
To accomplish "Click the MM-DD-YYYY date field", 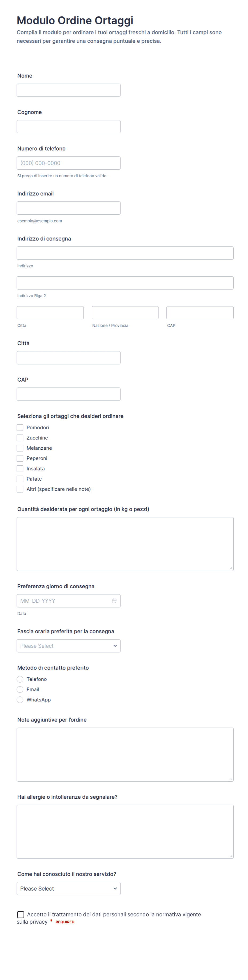I will [x=68, y=601].
